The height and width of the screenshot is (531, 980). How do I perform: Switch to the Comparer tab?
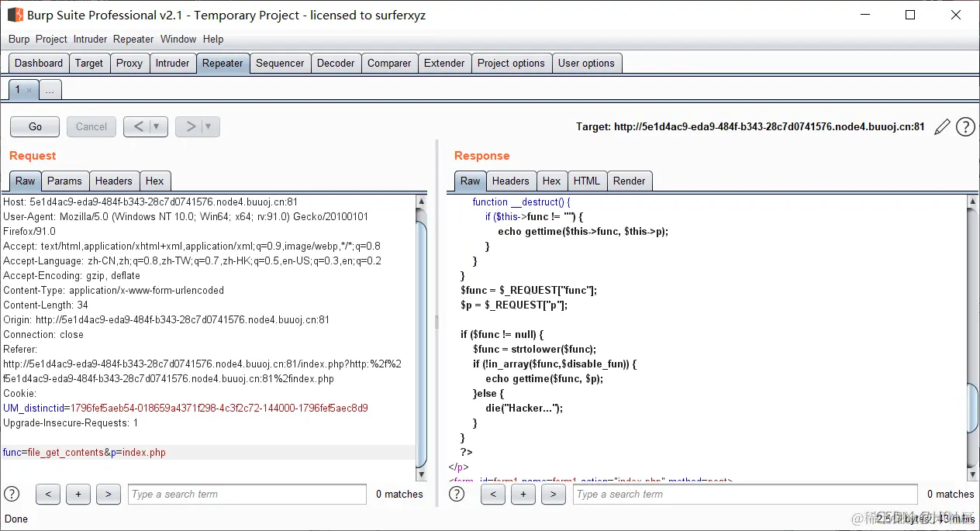point(389,63)
